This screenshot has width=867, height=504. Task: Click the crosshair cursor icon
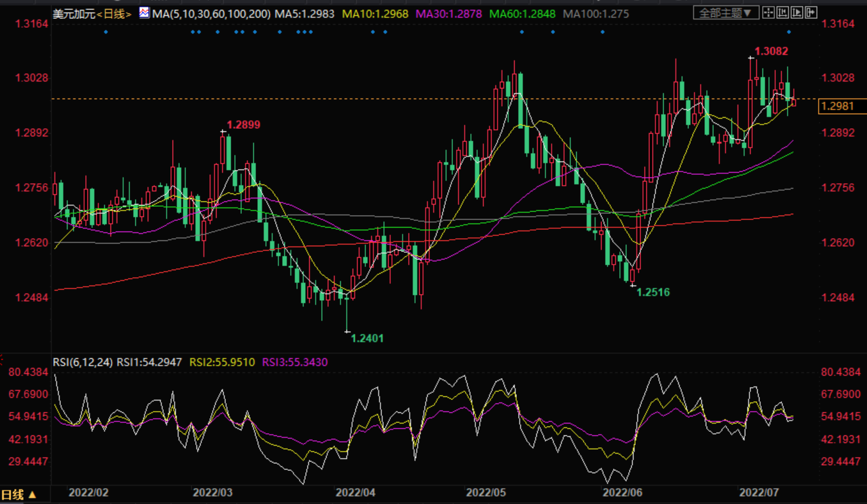(x=769, y=12)
